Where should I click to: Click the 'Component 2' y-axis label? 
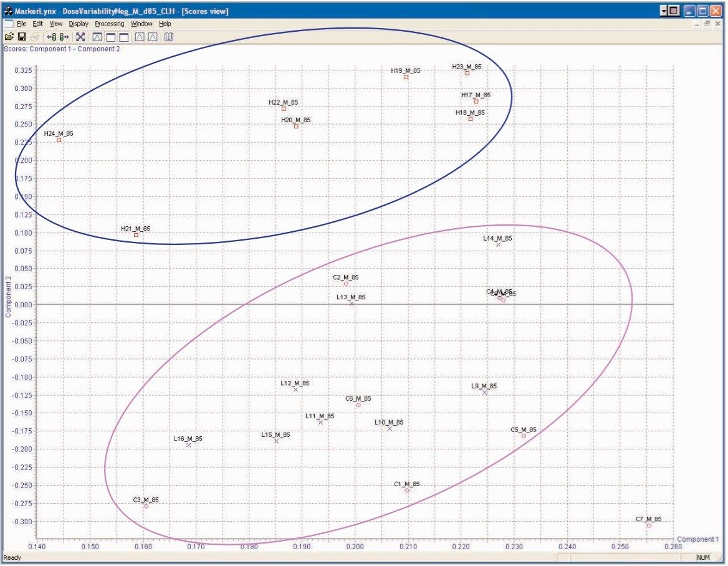point(8,297)
